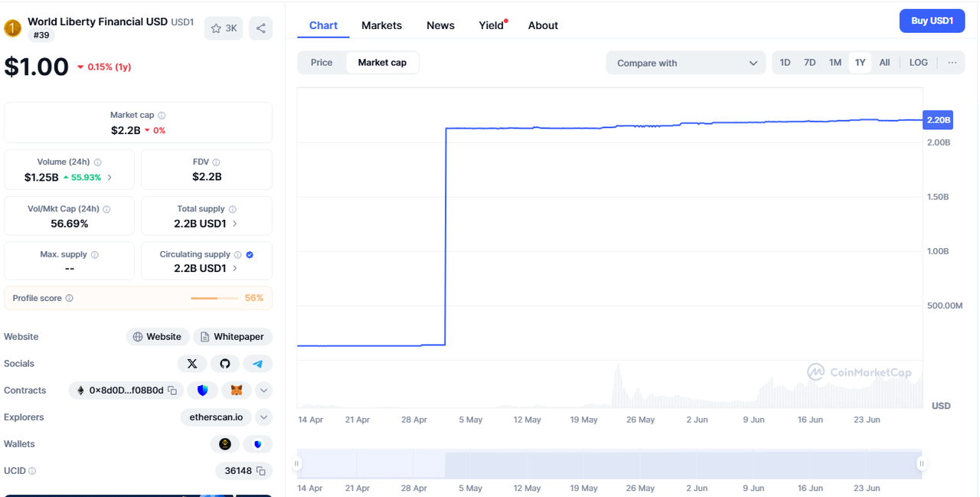Copy the contract address icon
Screen dimensions: 980x497
[174, 390]
